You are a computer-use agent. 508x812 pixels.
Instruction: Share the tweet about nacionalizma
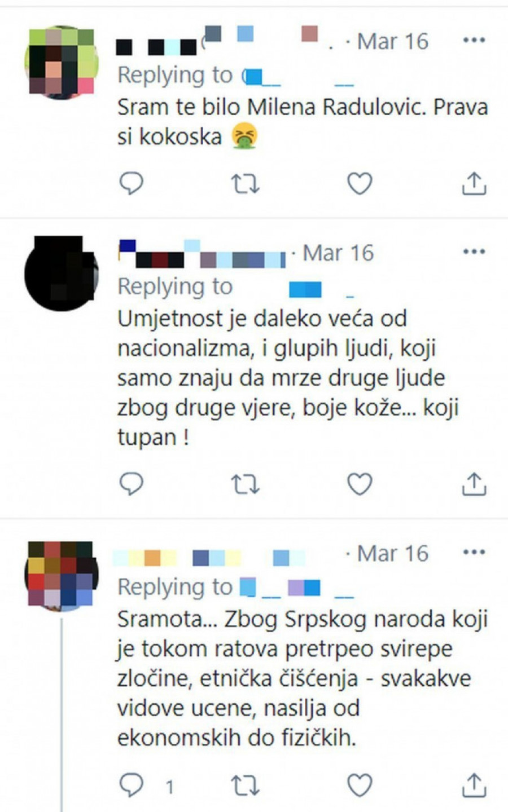(x=474, y=483)
